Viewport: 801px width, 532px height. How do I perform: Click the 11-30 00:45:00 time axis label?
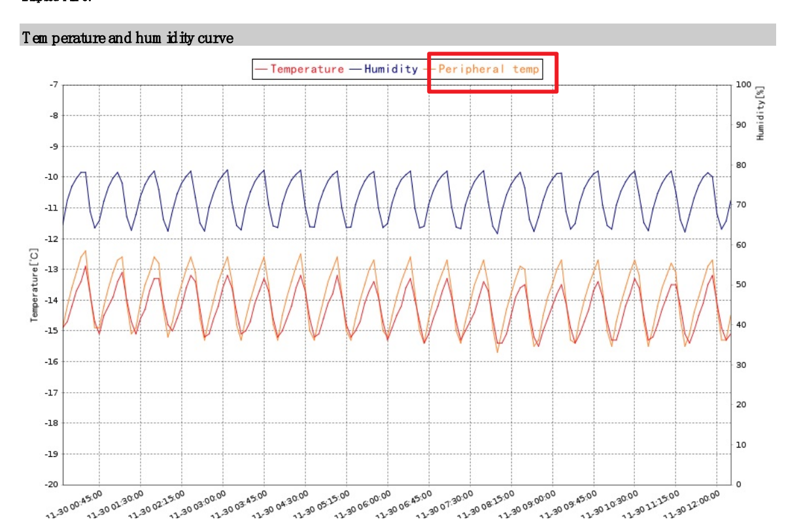click(x=75, y=505)
